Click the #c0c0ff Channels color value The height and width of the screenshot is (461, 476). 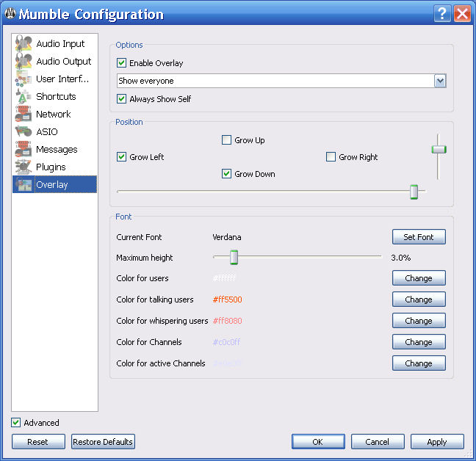click(x=226, y=342)
